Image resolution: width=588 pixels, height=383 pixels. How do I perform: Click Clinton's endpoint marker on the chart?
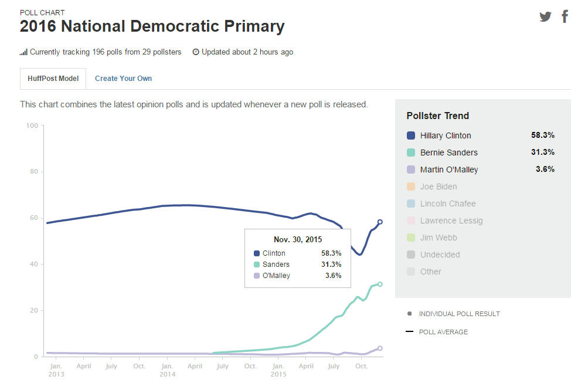tap(380, 222)
